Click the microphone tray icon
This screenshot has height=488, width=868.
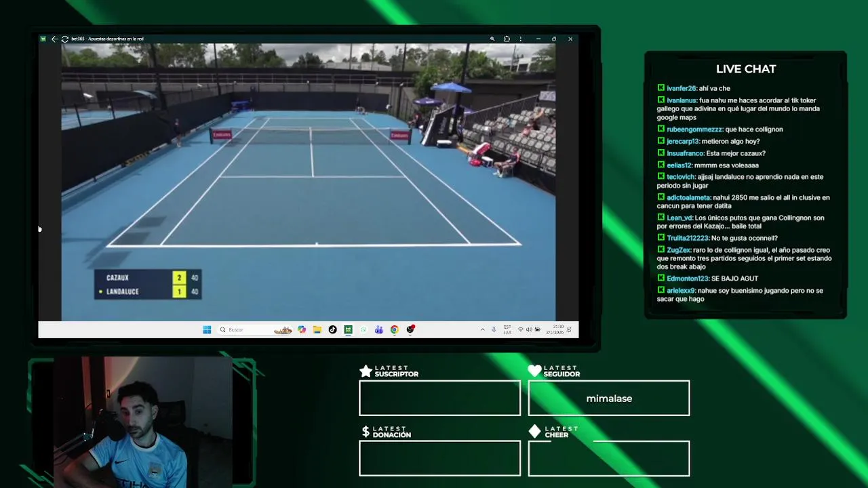click(494, 329)
